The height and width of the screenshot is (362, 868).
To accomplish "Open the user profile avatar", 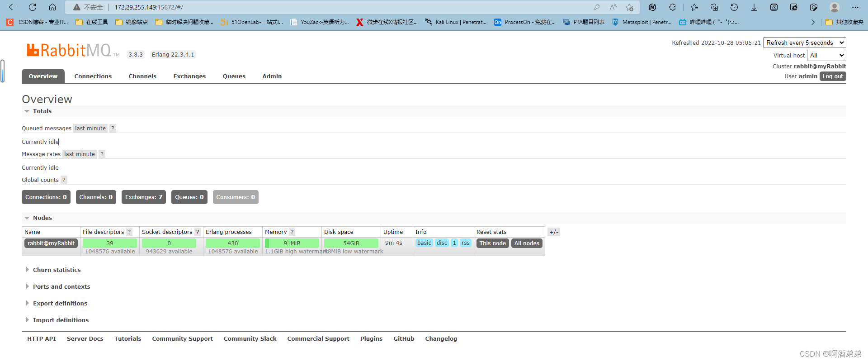I will tap(835, 7).
